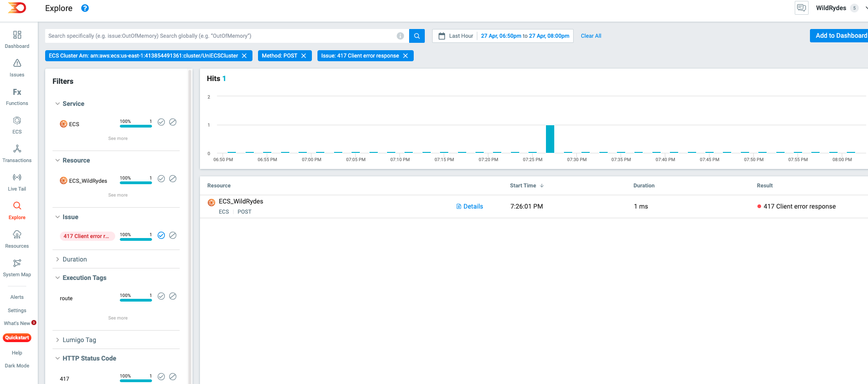Include HTTP status code 417
The image size is (868, 384).
[x=161, y=377]
